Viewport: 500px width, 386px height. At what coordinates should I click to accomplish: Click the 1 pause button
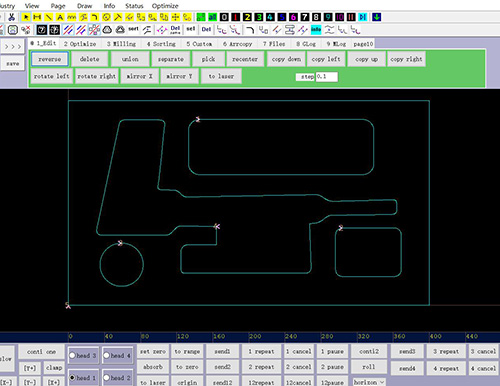pos(332,351)
